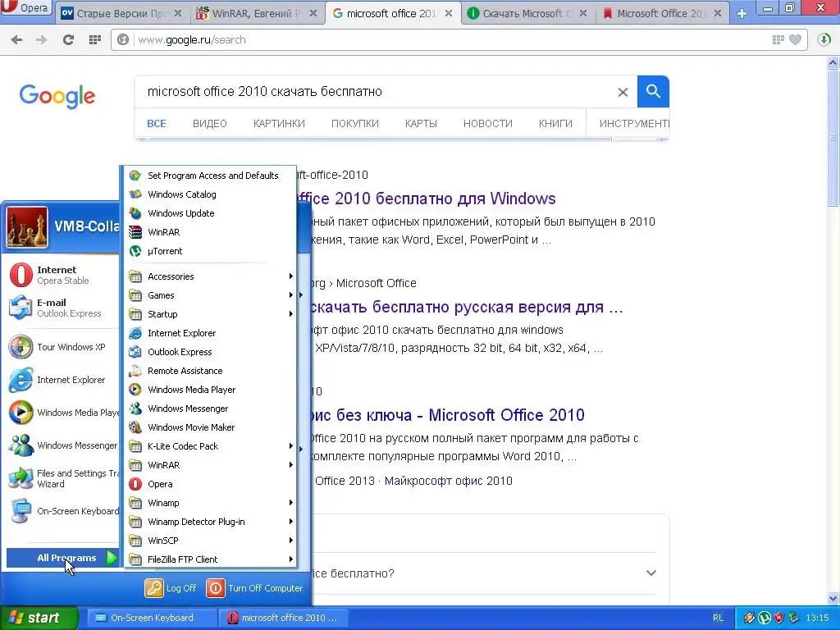840x630 pixels.
Task: Open result 'Office 2010 бесплатно для Windows'
Action: pos(427,199)
